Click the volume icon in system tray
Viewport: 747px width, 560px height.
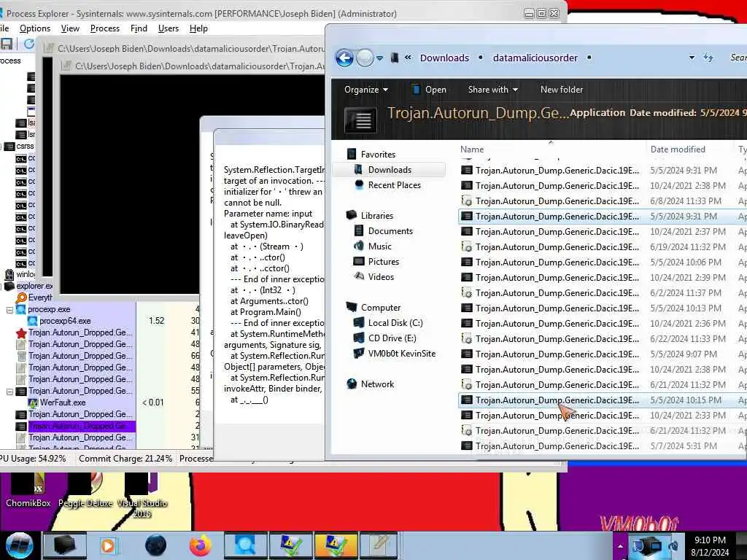[673, 546]
